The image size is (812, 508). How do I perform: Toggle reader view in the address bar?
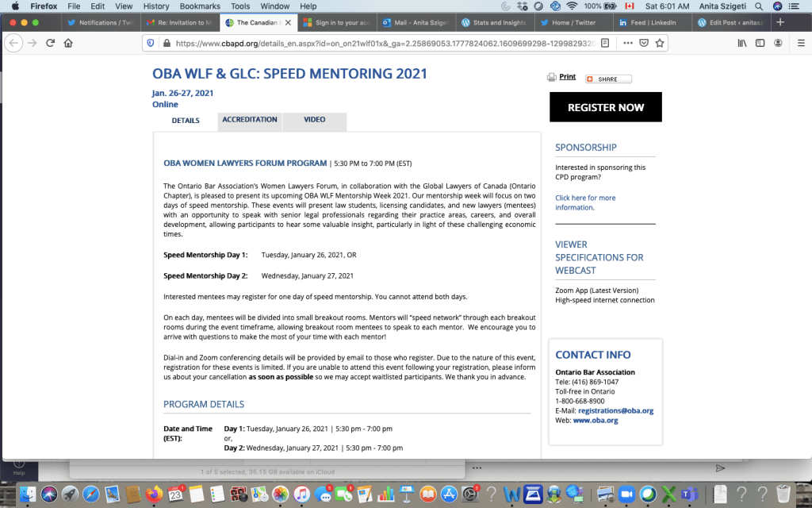point(605,43)
